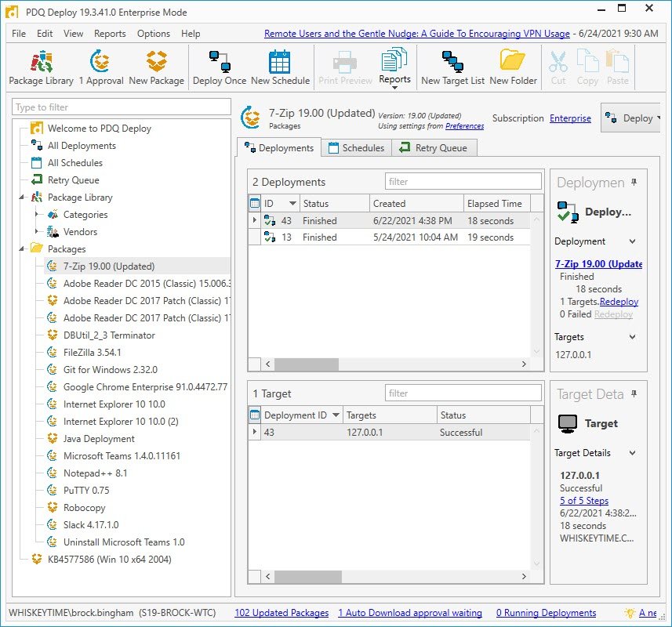Click the Redeploy link for 1 Targets
This screenshot has width=672, height=627.
[x=619, y=302]
